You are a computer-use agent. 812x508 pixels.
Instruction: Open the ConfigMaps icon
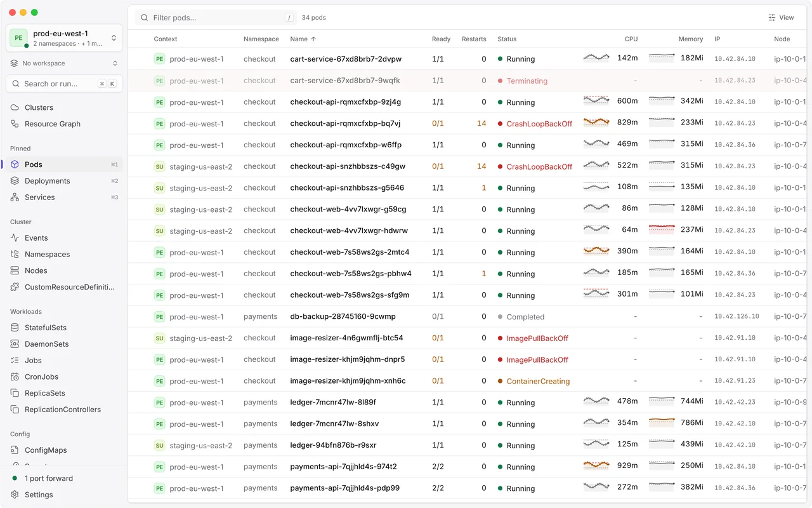click(15, 450)
